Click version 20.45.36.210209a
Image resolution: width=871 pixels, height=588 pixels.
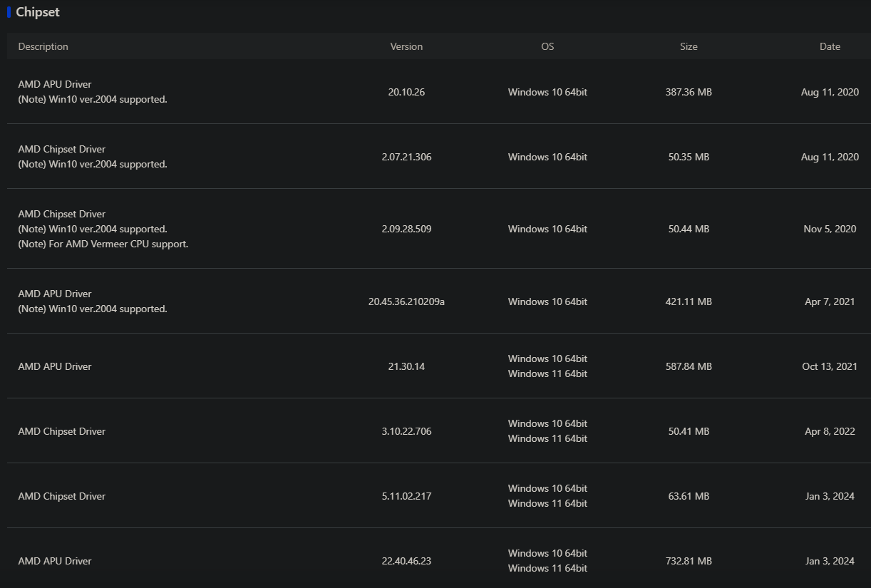click(x=406, y=301)
